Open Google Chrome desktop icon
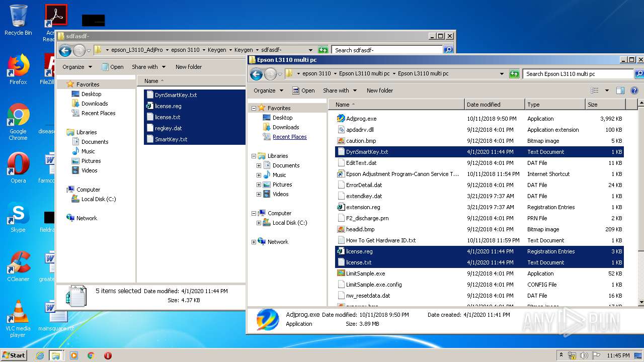 tap(18, 122)
